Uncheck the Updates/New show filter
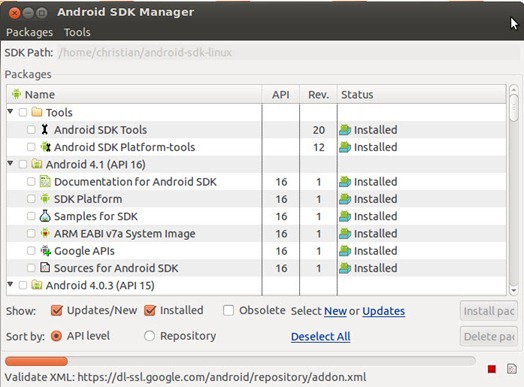Screen dimensions: 524x387 coord(56,310)
